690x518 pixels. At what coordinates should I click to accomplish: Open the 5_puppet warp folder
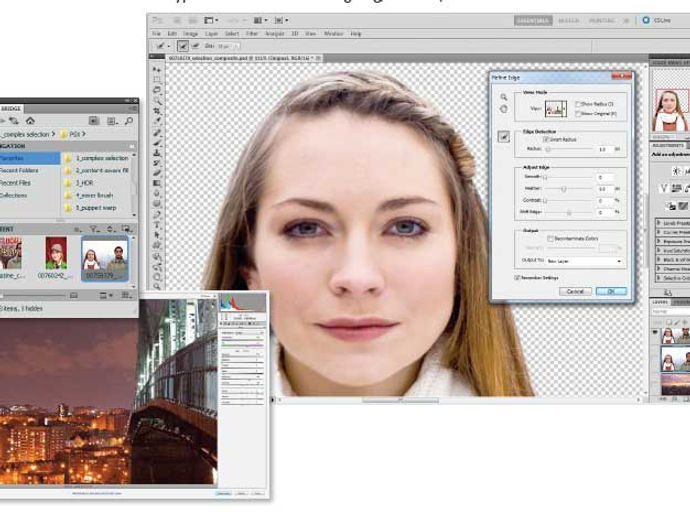pos(91,208)
